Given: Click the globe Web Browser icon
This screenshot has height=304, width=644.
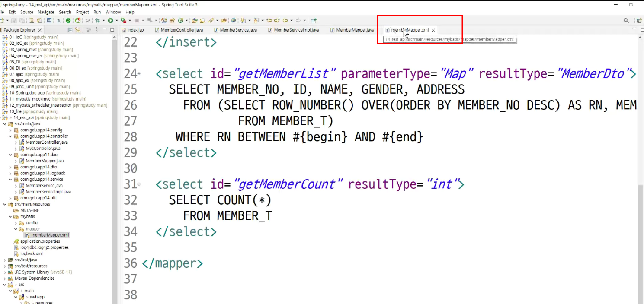Looking at the screenshot, I should coord(233,20).
